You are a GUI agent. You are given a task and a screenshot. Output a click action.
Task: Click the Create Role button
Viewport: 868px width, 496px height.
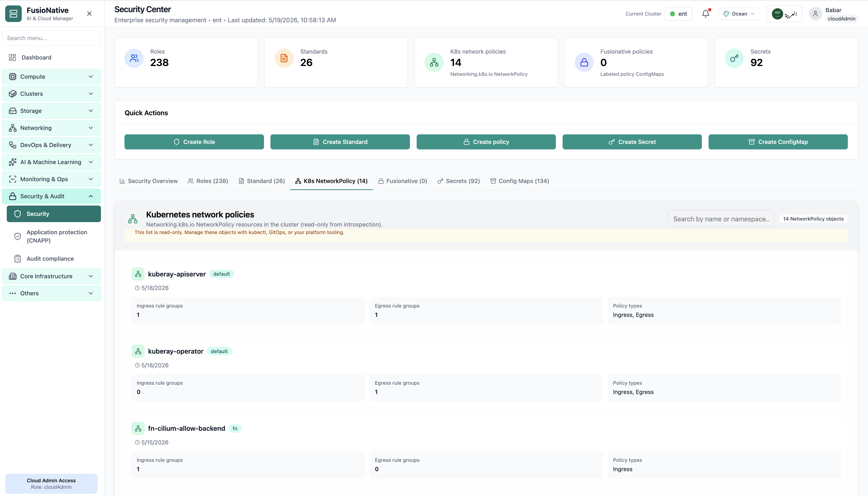(x=194, y=142)
